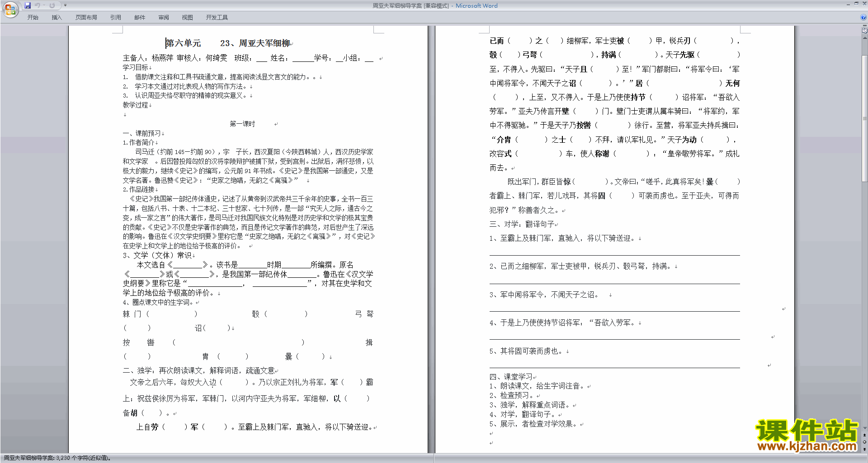Click sentence 4、于是上乃使使持节诏将军
Image resolution: width=868 pixels, height=463 pixels.
coord(563,323)
